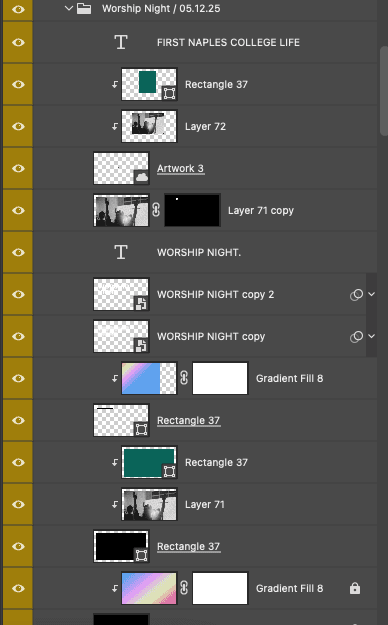Click the Artwork 3 cloud-linked thumbnail

[121, 168]
